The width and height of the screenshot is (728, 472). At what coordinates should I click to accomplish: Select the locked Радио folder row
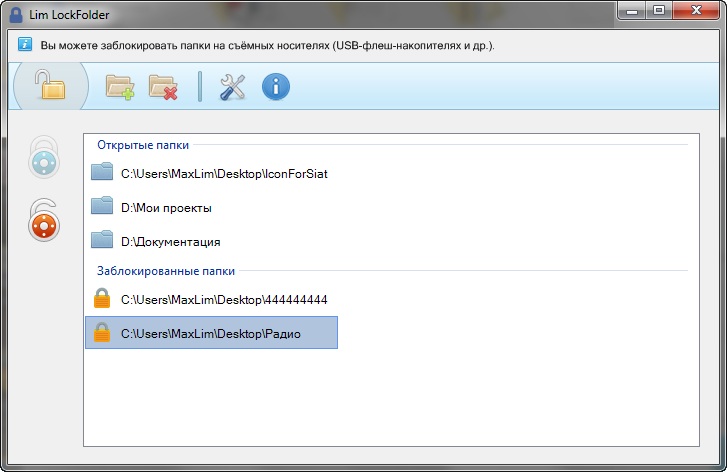212,333
